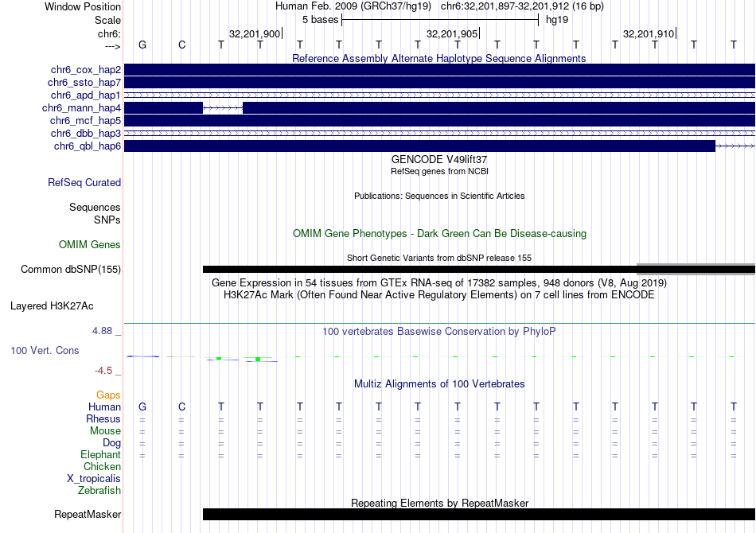Click the chr6_ssto_hap7 track label
The width and height of the screenshot is (756, 533).
click(84, 83)
